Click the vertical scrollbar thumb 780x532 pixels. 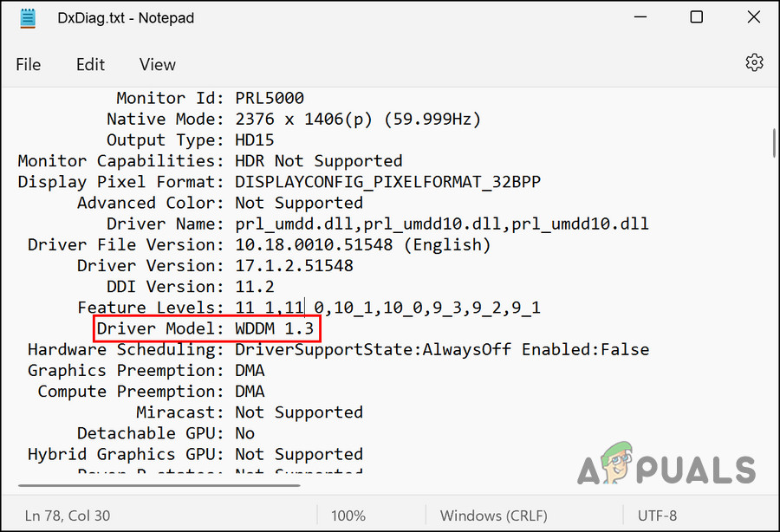[772, 144]
